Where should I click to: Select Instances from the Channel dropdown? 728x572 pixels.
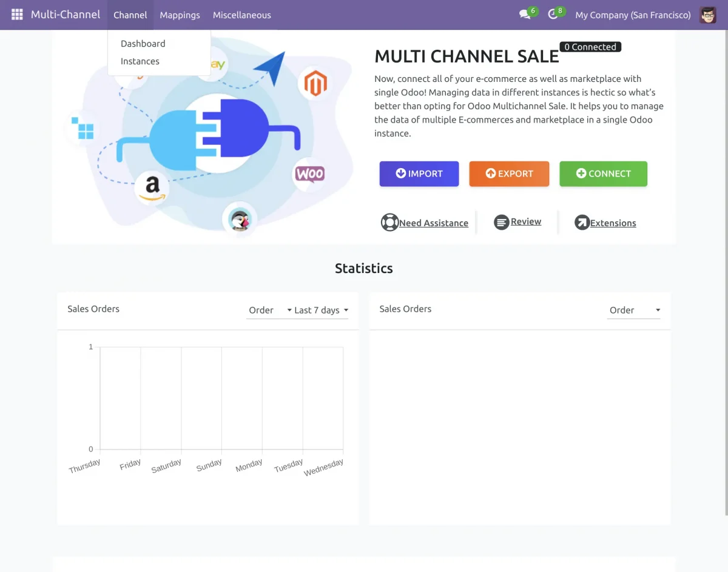140,61
